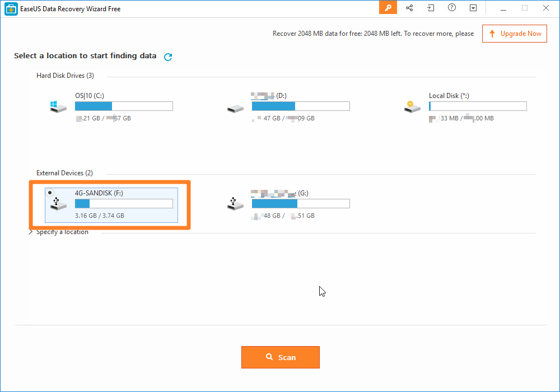
Task: Click the Specify a location label
Action: click(x=62, y=232)
